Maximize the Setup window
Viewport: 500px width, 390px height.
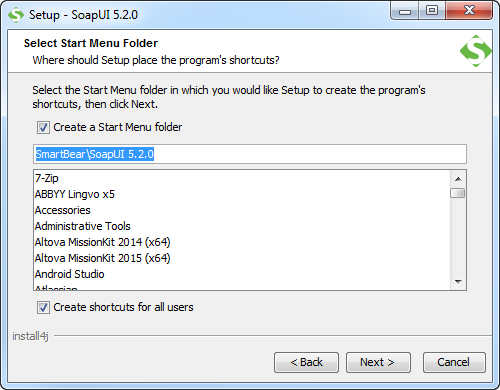432,11
